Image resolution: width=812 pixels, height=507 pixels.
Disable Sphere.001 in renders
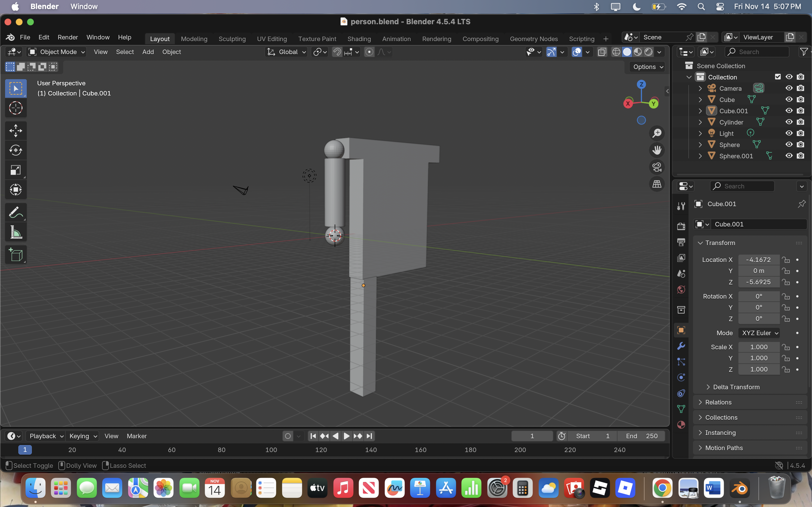click(801, 156)
